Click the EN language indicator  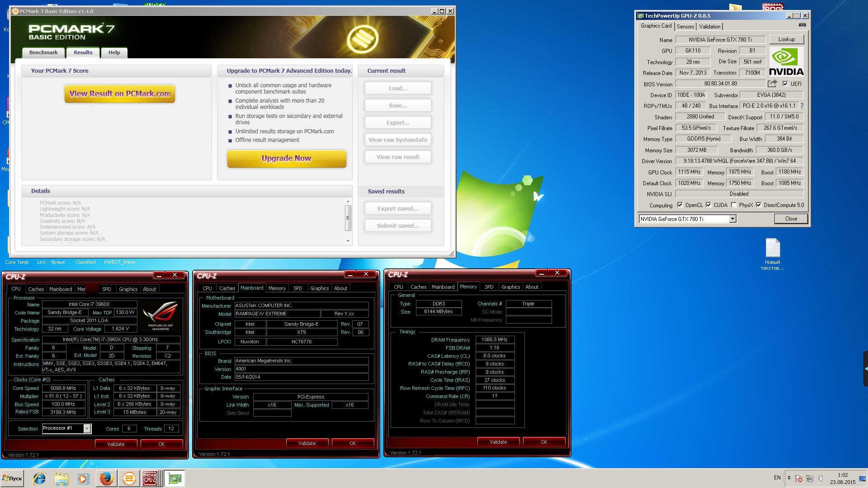pyautogui.click(x=777, y=478)
